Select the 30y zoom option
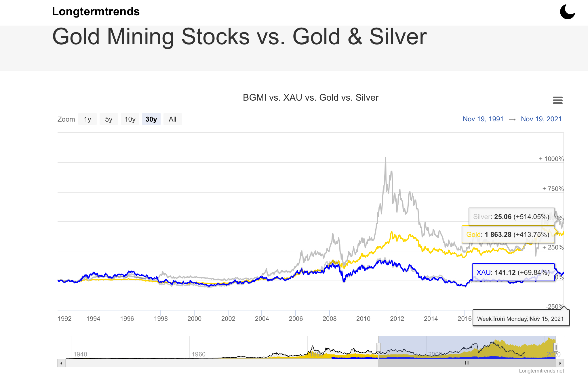 [x=151, y=119]
